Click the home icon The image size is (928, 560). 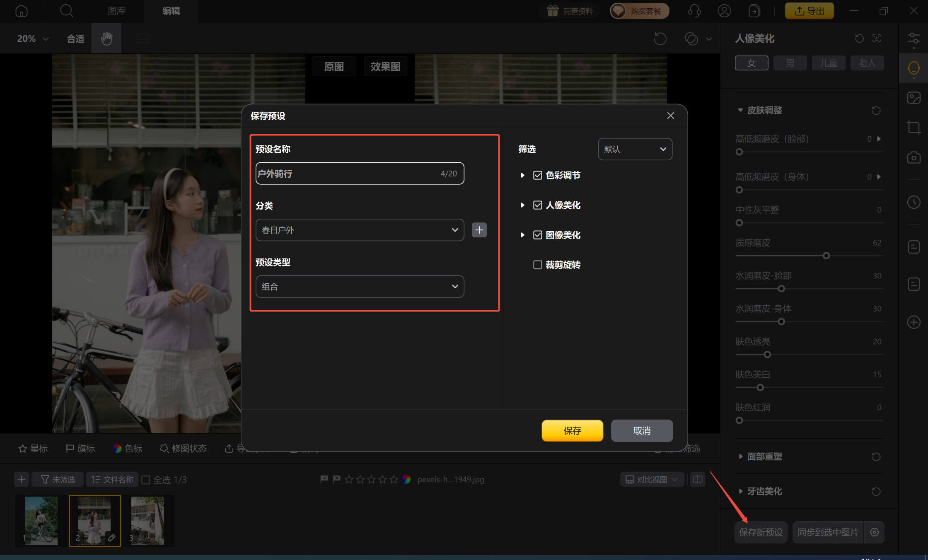click(x=22, y=11)
